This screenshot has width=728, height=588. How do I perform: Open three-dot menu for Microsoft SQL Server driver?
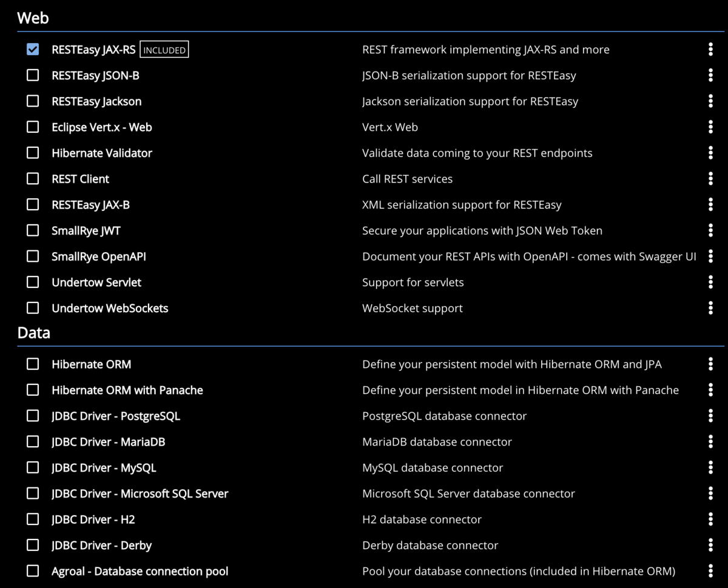point(710,493)
